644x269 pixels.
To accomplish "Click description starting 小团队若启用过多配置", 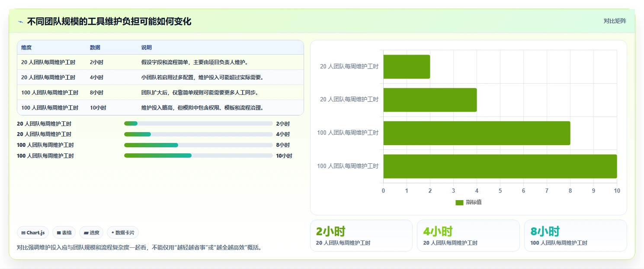I will pos(202,78).
